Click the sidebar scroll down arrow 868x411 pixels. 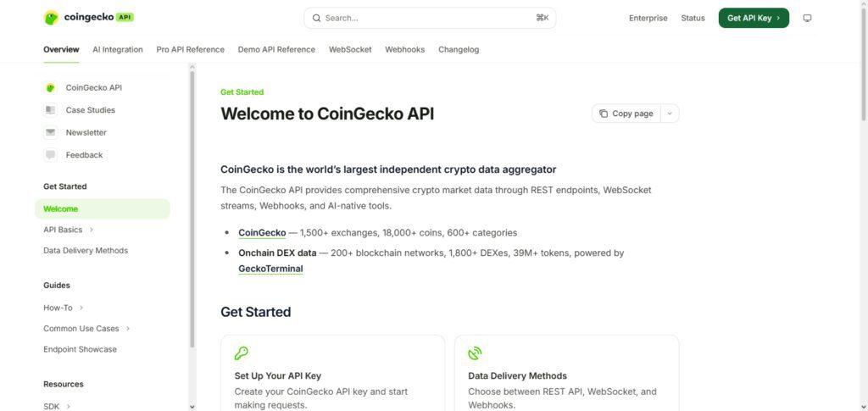192,407
